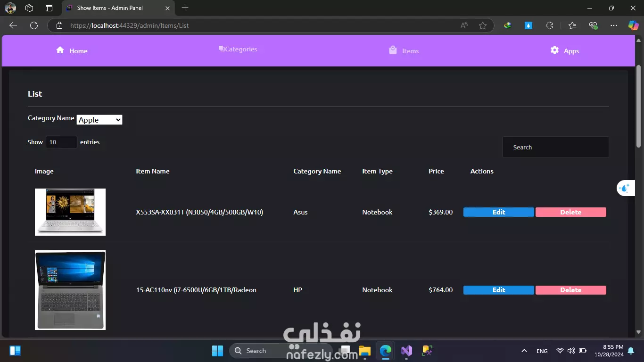Select the 15-AC110nv item name text
Image resolution: width=644 pixels, height=362 pixels.
[x=196, y=290]
